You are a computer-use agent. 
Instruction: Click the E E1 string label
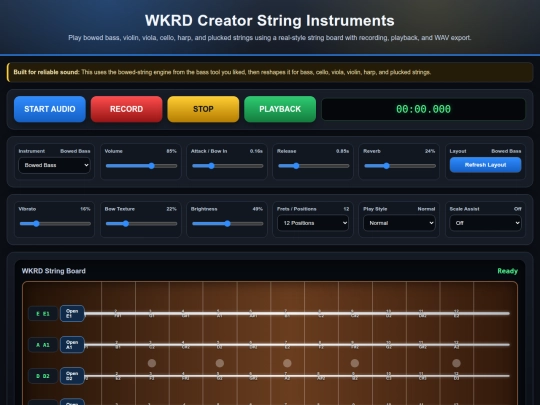point(43,314)
